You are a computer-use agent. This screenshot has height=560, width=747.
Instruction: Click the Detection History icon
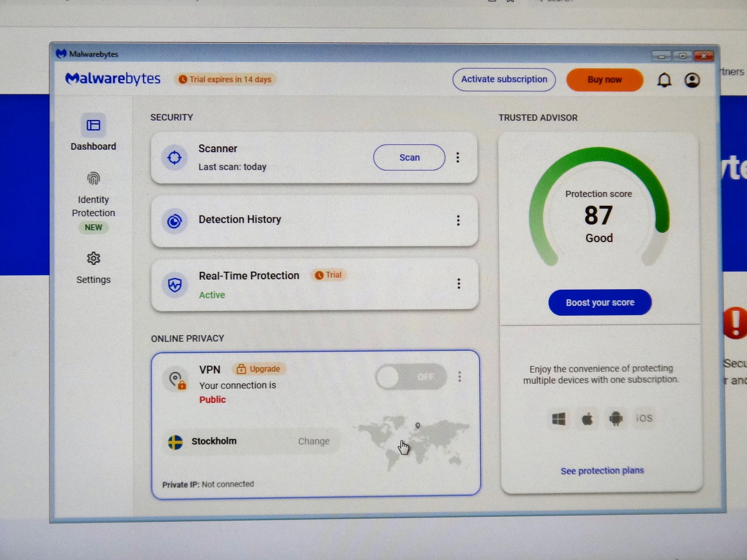click(x=174, y=222)
